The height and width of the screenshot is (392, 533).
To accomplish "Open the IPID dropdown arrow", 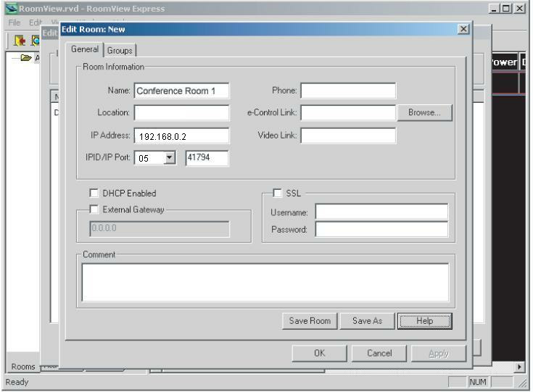I will (169, 158).
